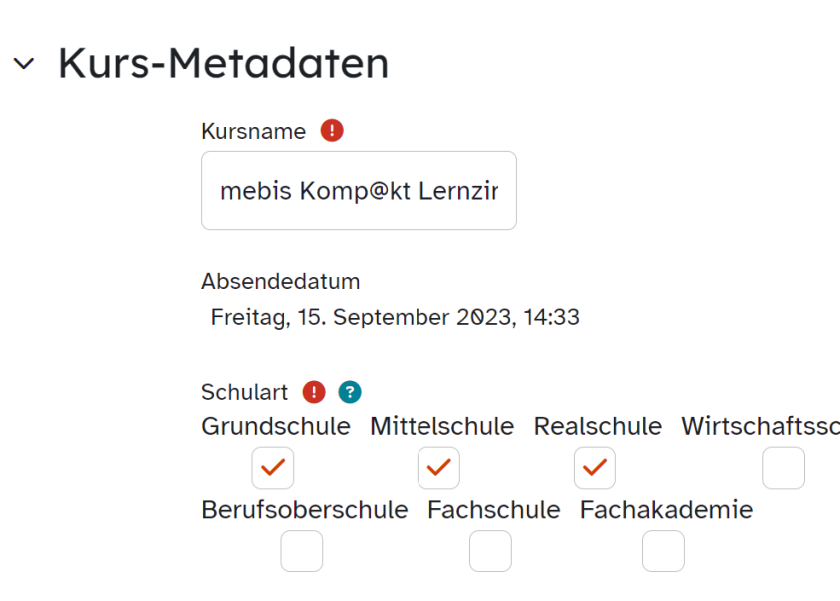
Task: Focus the Kursname text input field
Action: 359,191
